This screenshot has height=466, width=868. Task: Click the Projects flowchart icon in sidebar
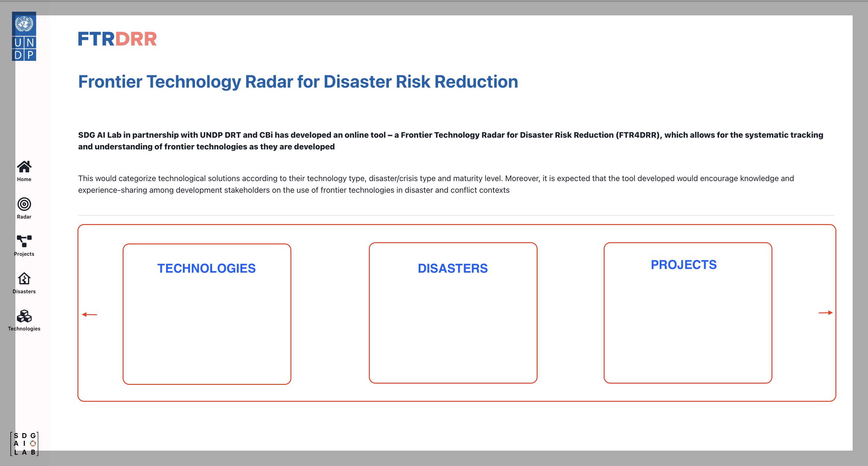(24, 242)
